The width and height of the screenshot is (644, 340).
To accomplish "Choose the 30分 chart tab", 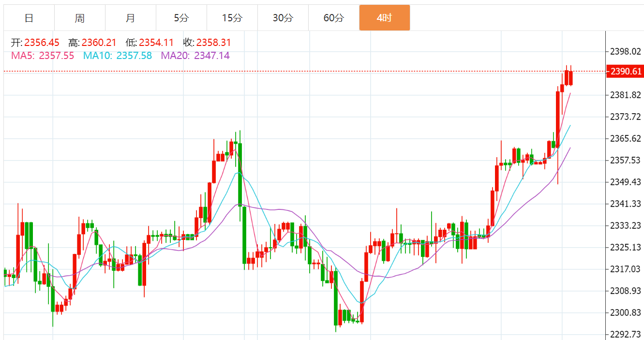I will (283, 18).
